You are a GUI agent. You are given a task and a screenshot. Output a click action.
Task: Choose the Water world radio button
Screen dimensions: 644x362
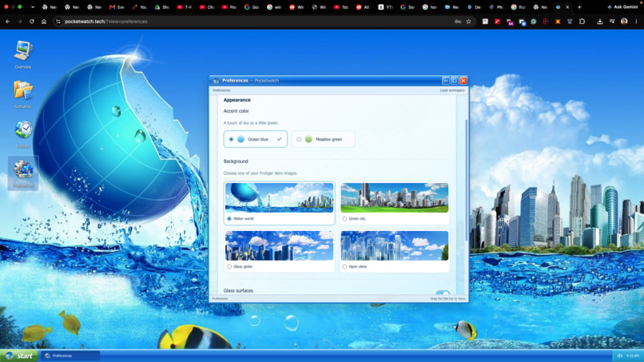229,219
